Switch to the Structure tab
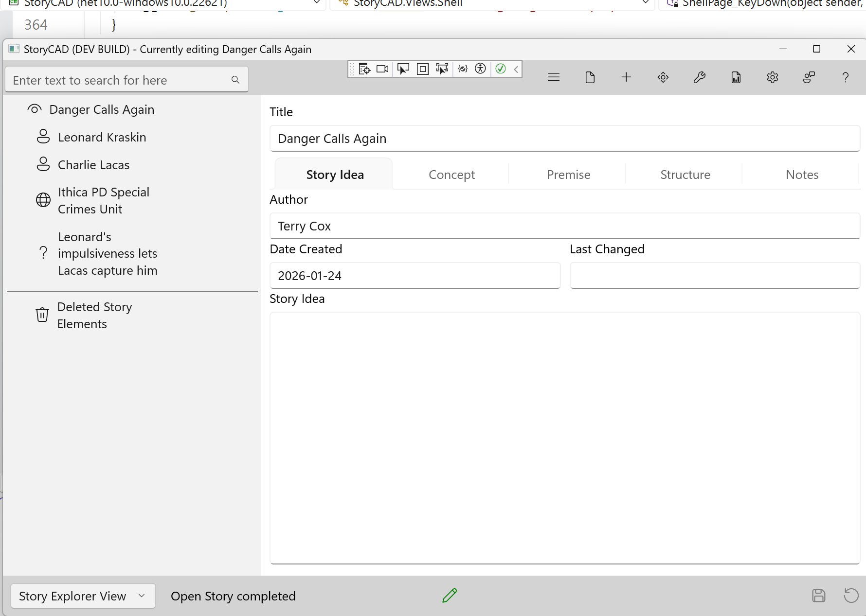The height and width of the screenshot is (616, 866). pos(685,175)
